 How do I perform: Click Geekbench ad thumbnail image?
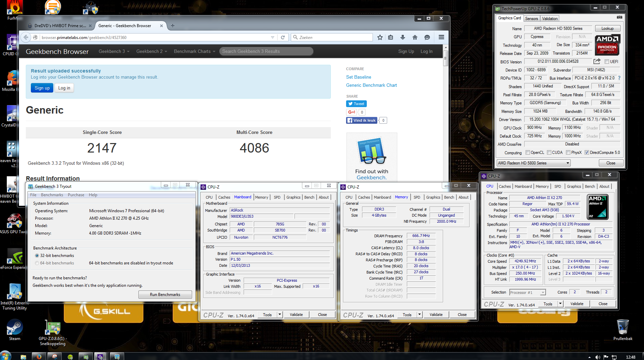tap(372, 151)
